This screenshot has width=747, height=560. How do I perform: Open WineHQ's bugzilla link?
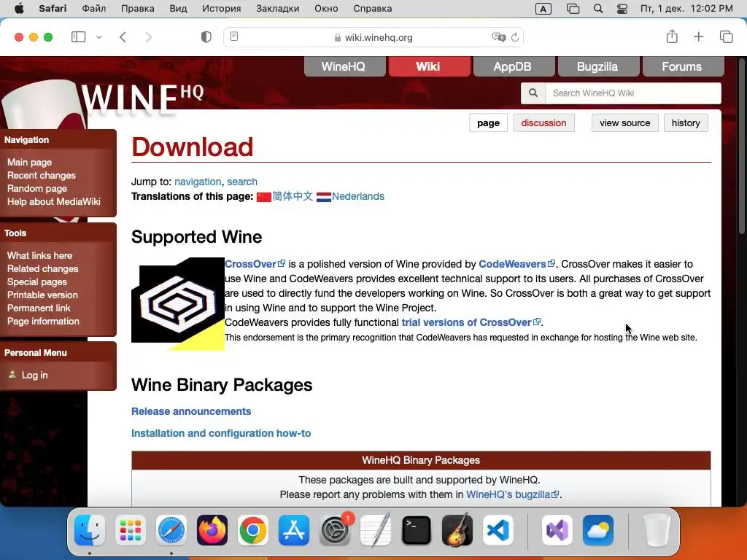point(512,494)
